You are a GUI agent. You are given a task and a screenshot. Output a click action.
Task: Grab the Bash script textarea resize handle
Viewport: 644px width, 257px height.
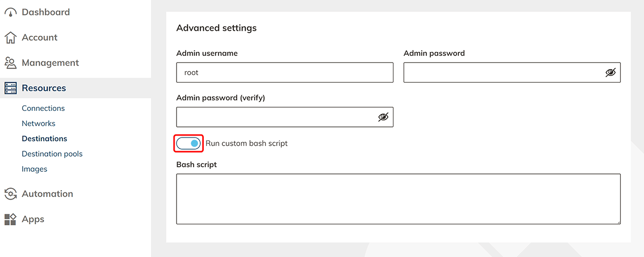click(x=618, y=222)
